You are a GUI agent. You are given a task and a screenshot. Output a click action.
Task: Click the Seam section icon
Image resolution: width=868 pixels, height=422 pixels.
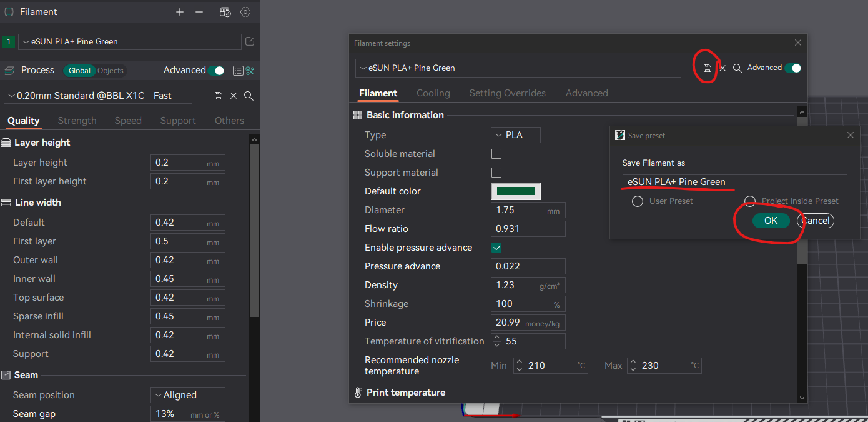(6, 375)
